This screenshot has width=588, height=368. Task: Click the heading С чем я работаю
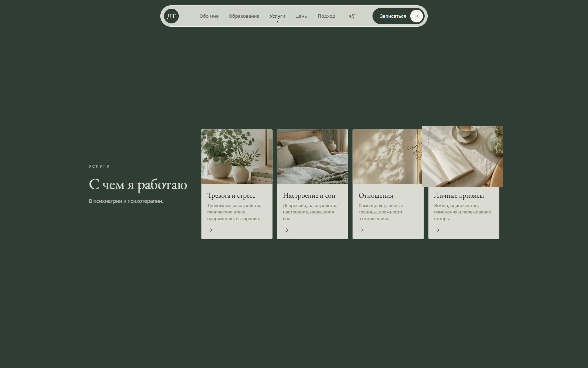point(138,184)
